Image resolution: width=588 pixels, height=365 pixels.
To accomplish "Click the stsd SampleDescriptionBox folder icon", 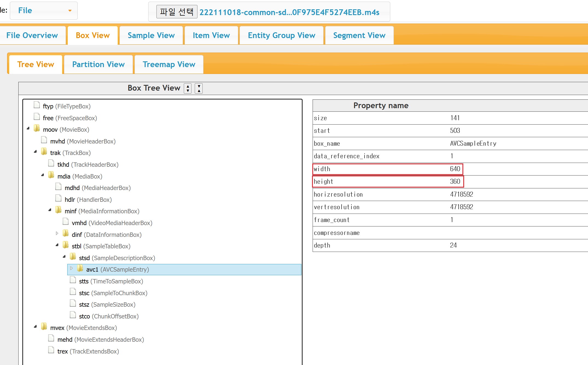I will 73,257.
